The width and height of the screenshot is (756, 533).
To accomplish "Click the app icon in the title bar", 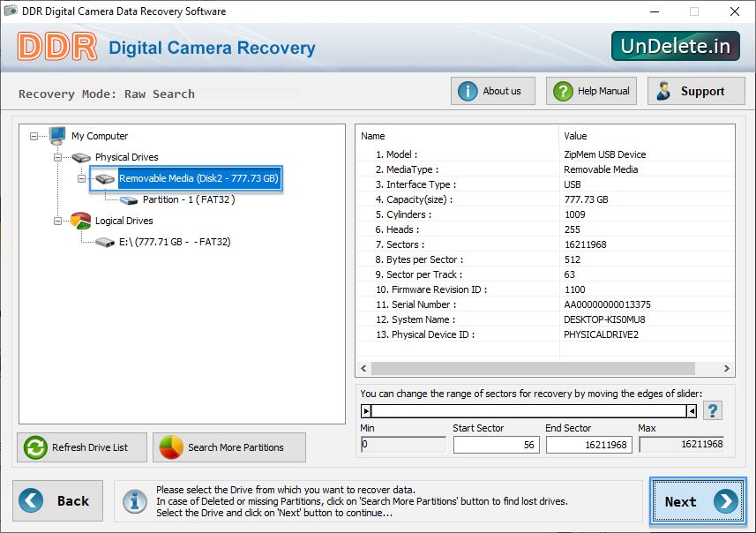I will [11, 11].
